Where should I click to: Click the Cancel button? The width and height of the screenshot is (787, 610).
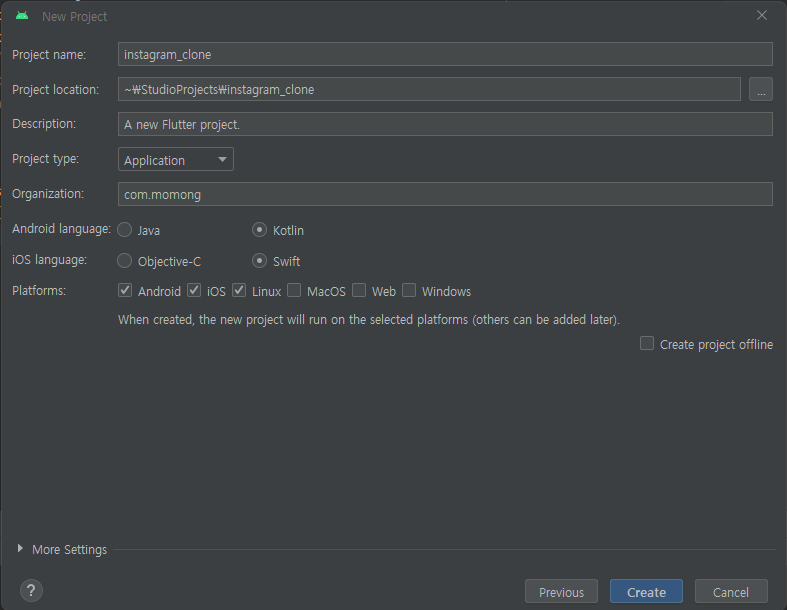tap(731, 592)
